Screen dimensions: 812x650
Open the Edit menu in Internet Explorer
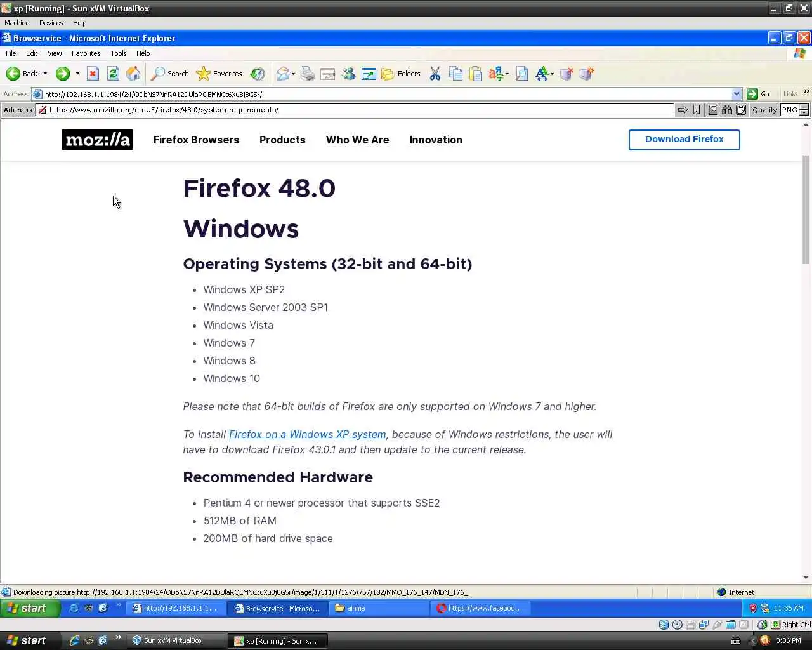point(32,53)
